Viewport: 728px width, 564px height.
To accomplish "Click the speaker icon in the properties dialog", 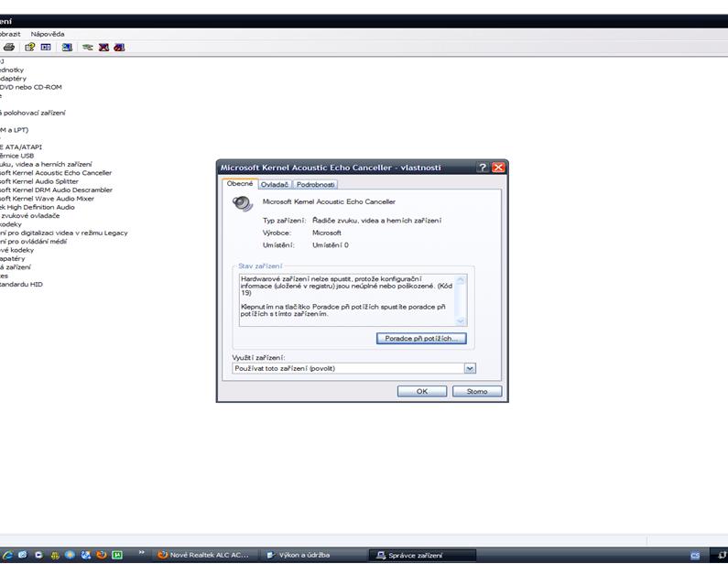I will point(243,204).
